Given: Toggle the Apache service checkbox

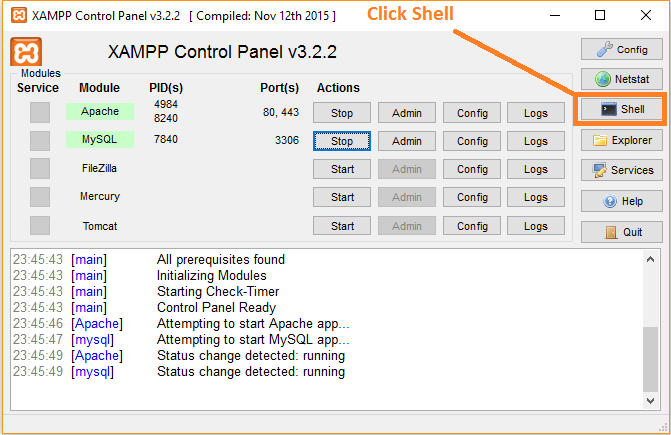Looking at the screenshot, I should [40, 113].
